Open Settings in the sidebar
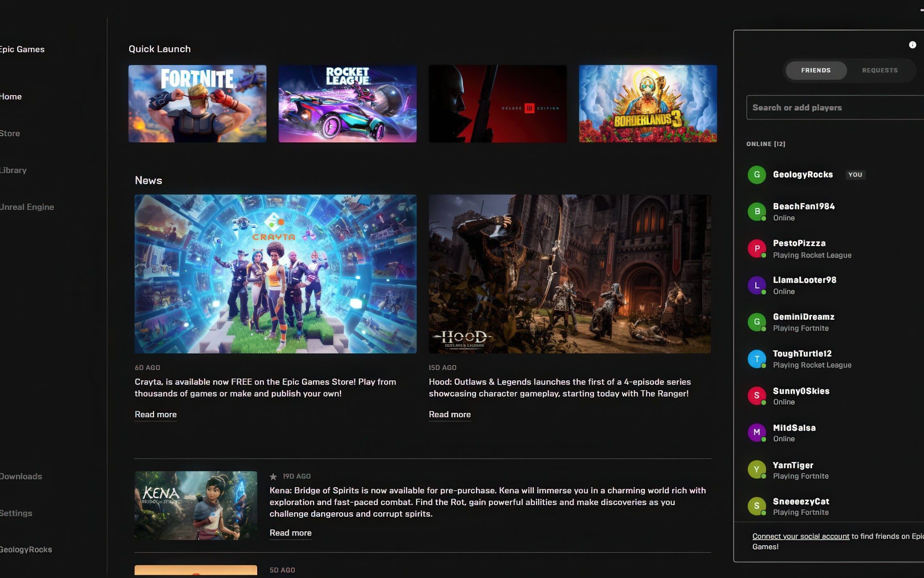The width and height of the screenshot is (924, 578). pyautogui.click(x=16, y=513)
